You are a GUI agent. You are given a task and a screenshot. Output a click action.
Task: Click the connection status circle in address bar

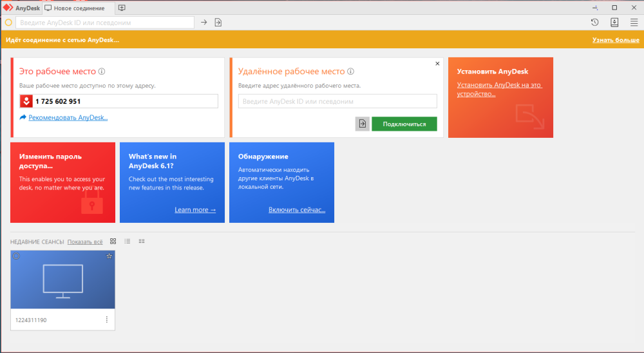[x=8, y=23]
